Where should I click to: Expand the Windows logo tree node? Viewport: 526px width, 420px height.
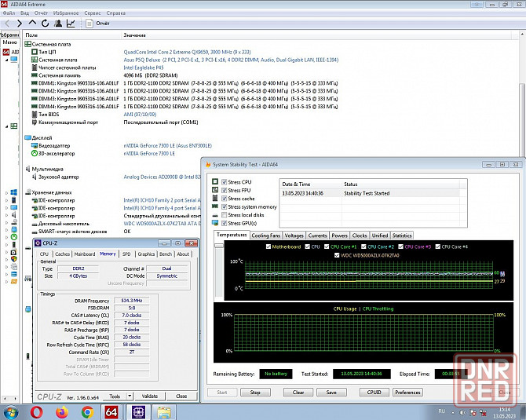point(6,193)
